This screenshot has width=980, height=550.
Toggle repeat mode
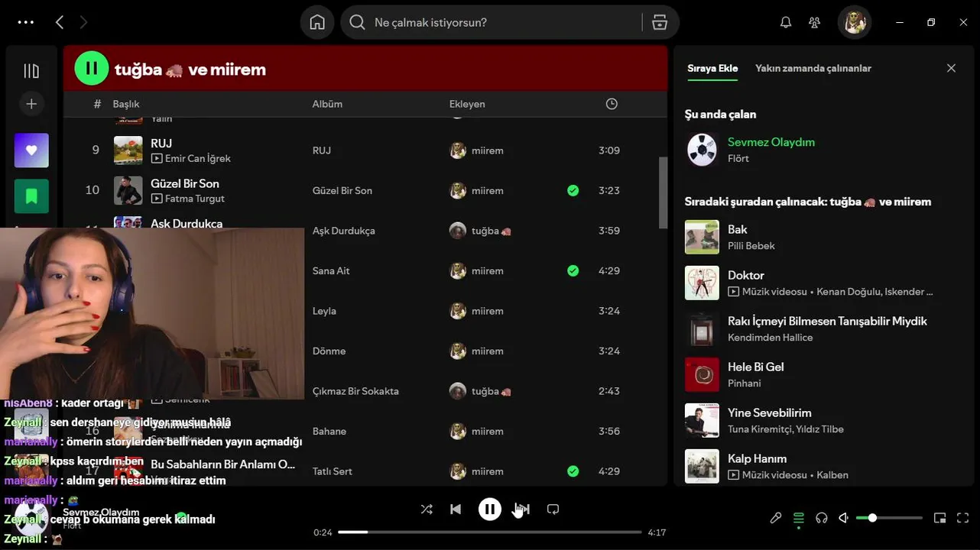(x=553, y=509)
